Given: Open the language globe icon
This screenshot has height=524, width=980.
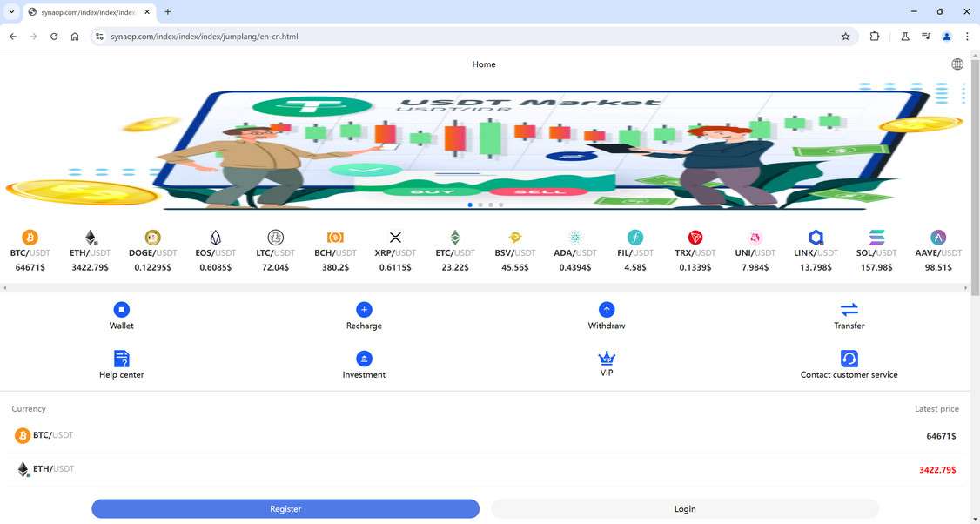Looking at the screenshot, I should 957,64.
